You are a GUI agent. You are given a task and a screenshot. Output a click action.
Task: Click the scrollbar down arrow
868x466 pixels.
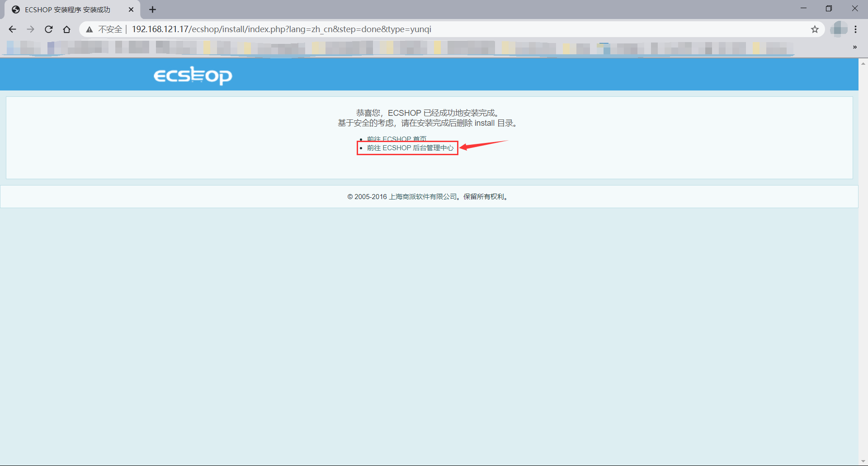[x=863, y=461]
